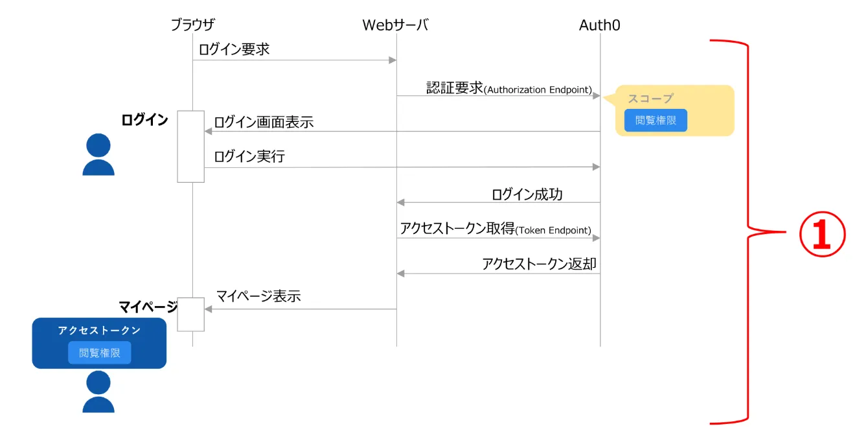Select the マイページ表示 message label

tap(258, 296)
